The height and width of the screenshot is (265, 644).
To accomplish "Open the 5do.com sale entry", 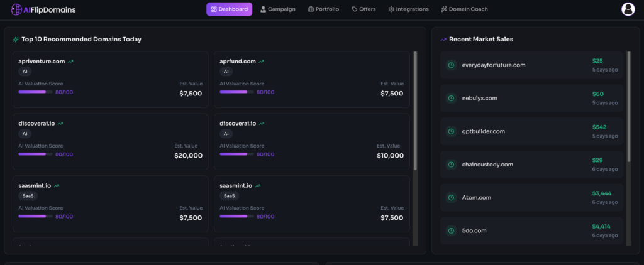I will [x=531, y=230].
